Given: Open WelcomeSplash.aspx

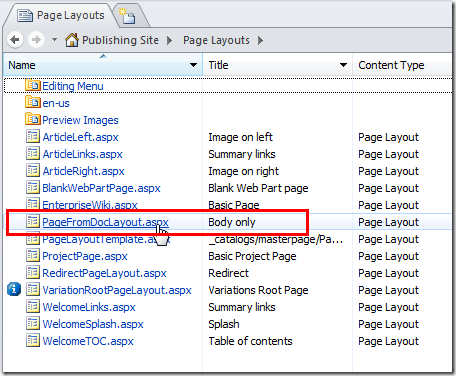Looking at the screenshot, I should click(x=93, y=324).
